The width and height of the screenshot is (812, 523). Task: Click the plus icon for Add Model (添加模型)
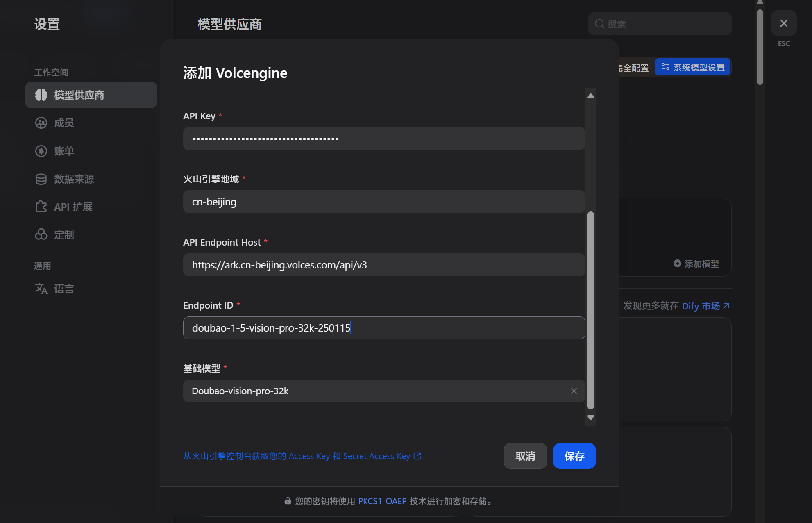coord(677,264)
